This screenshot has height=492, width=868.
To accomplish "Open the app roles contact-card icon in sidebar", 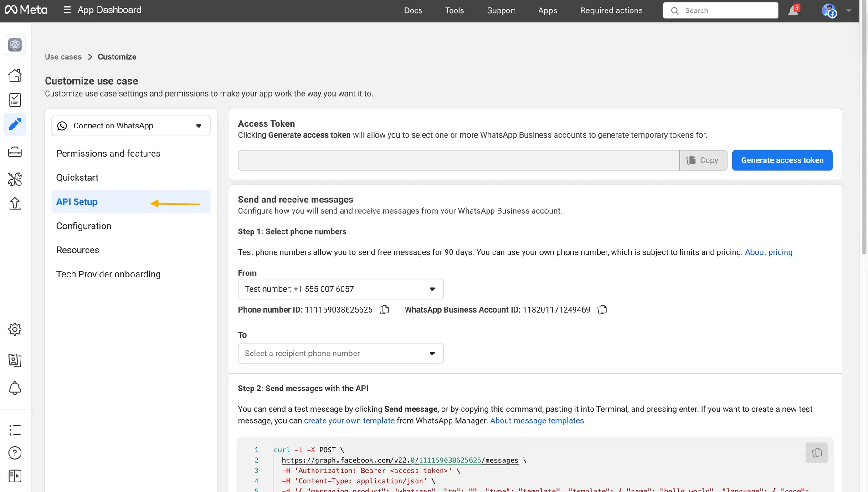I will click(15, 360).
